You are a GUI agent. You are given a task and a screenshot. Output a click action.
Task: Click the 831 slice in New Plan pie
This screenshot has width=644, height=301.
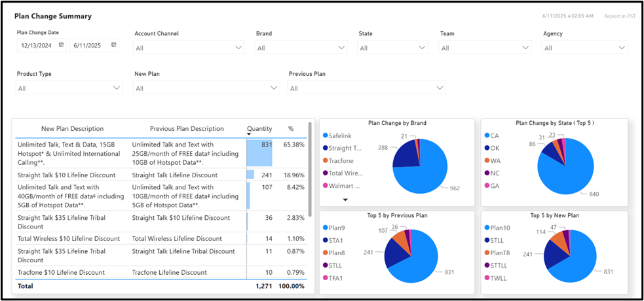[x=579, y=262]
